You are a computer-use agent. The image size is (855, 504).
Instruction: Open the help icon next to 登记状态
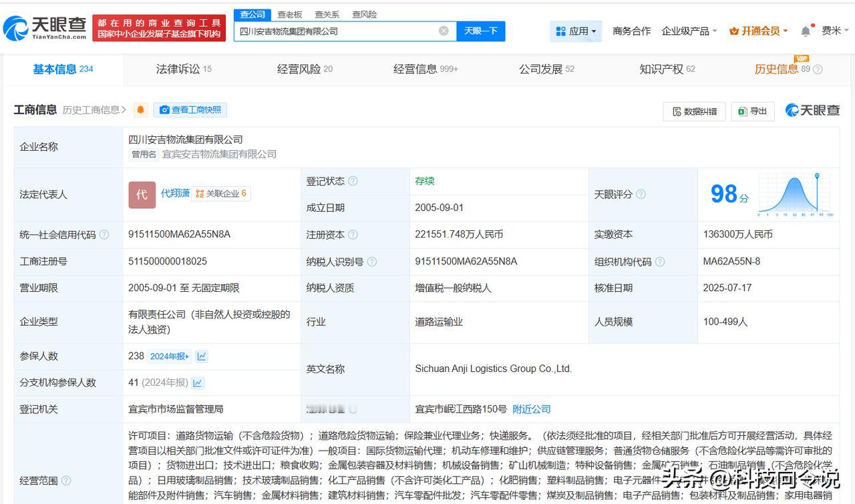click(x=353, y=181)
